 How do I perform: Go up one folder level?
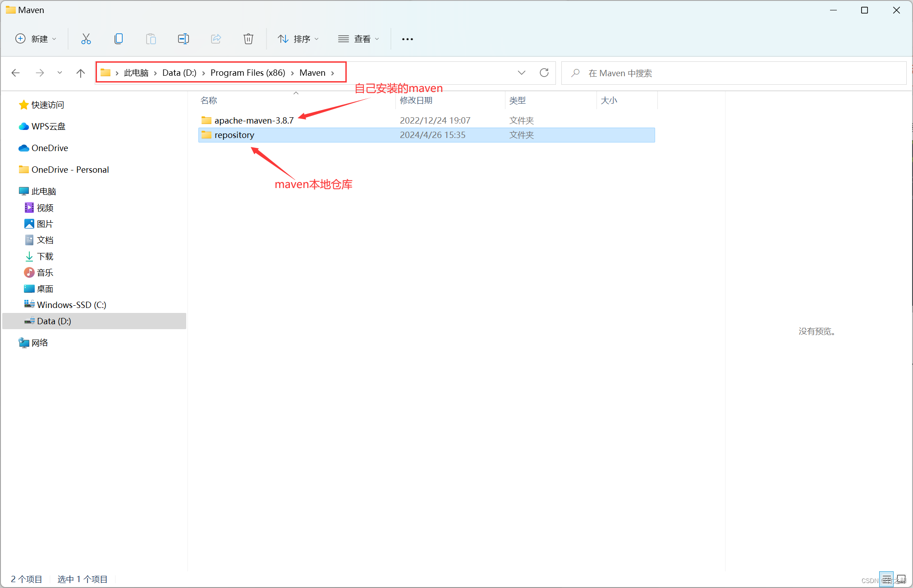click(80, 73)
